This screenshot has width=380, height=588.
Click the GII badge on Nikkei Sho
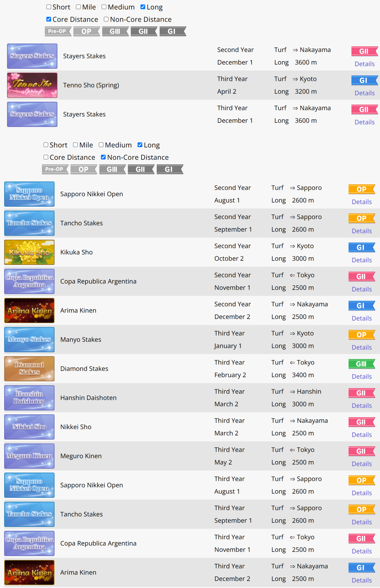(x=362, y=422)
